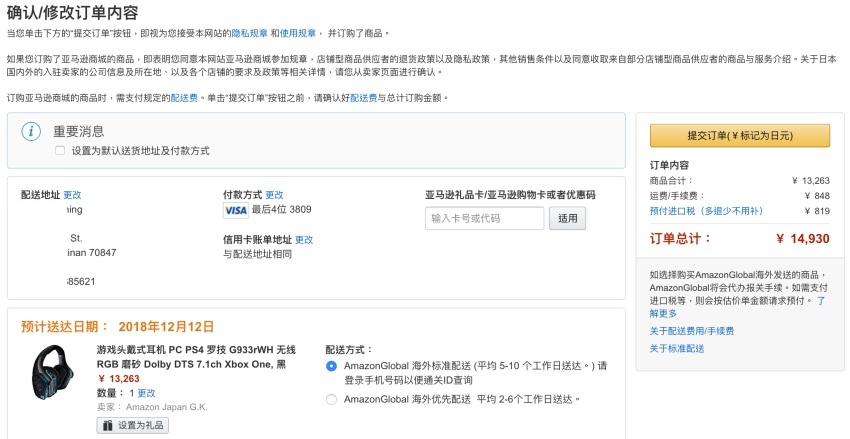Click the gift icon on 设置为礼品

[109, 425]
